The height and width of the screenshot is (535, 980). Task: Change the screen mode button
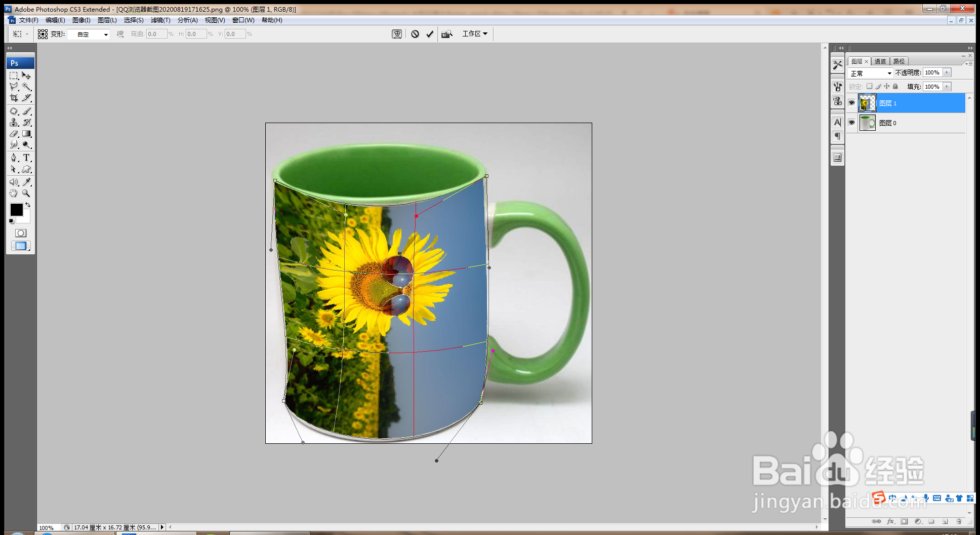click(x=21, y=246)
